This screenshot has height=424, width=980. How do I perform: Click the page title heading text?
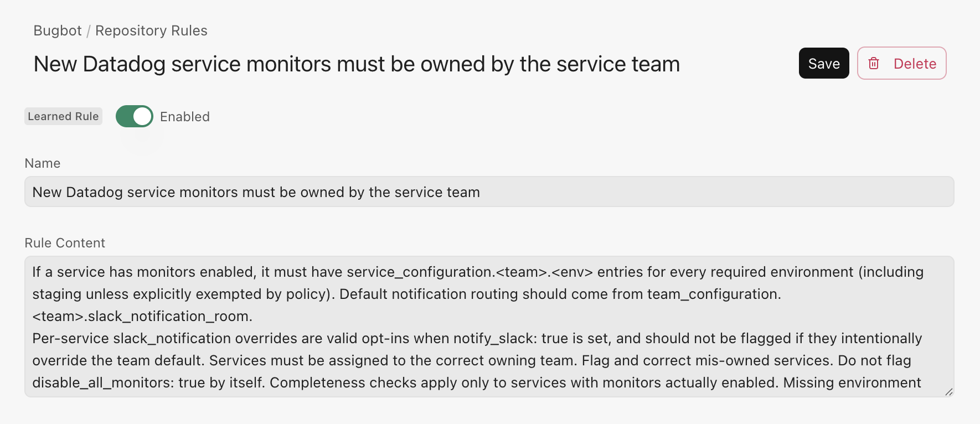tap(357, 64)
